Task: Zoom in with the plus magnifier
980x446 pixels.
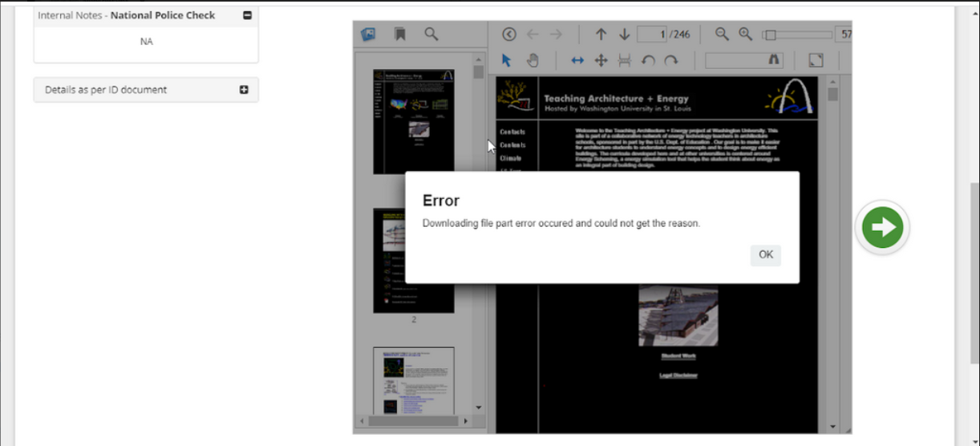Action: 745,34
